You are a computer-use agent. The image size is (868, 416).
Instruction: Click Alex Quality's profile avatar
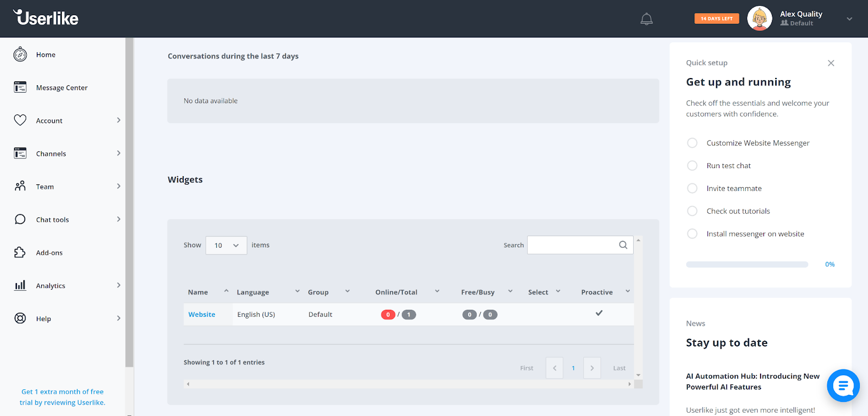(x=759, y=18)
